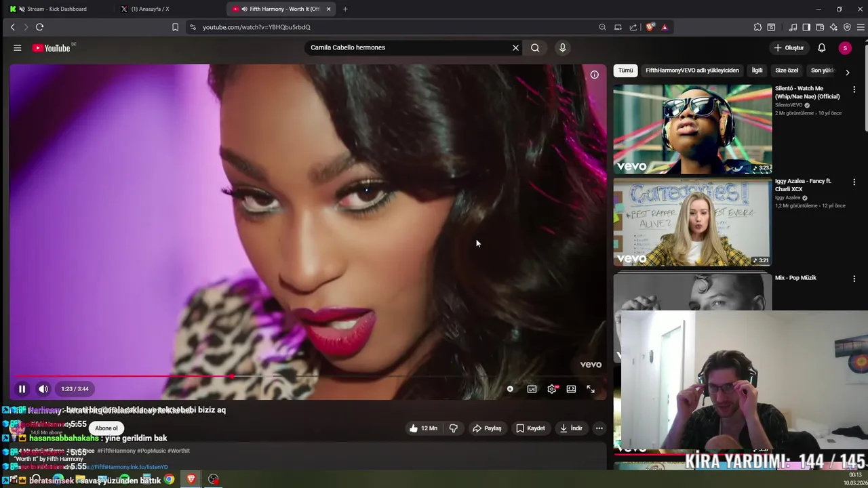This screenshot has height=488, width=868.
Task: Click the Paylaş share button
Action: coord(487,428)
